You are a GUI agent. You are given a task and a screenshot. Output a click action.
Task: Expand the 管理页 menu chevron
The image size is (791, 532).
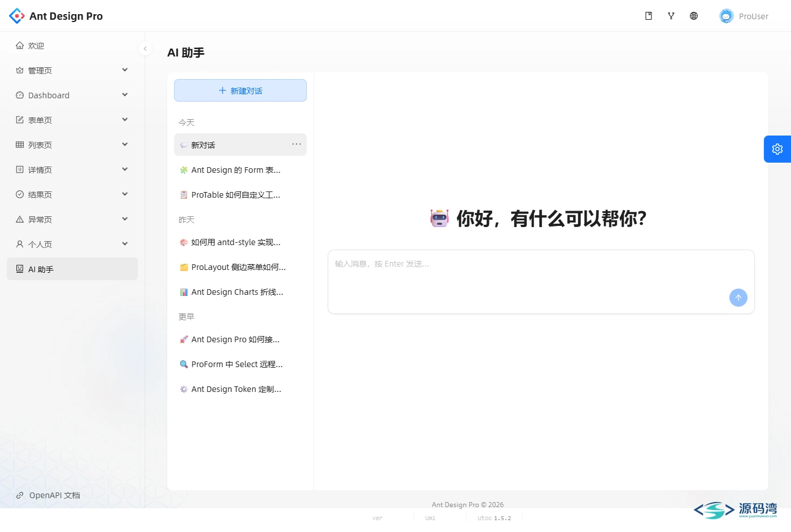tap(125, 70)
